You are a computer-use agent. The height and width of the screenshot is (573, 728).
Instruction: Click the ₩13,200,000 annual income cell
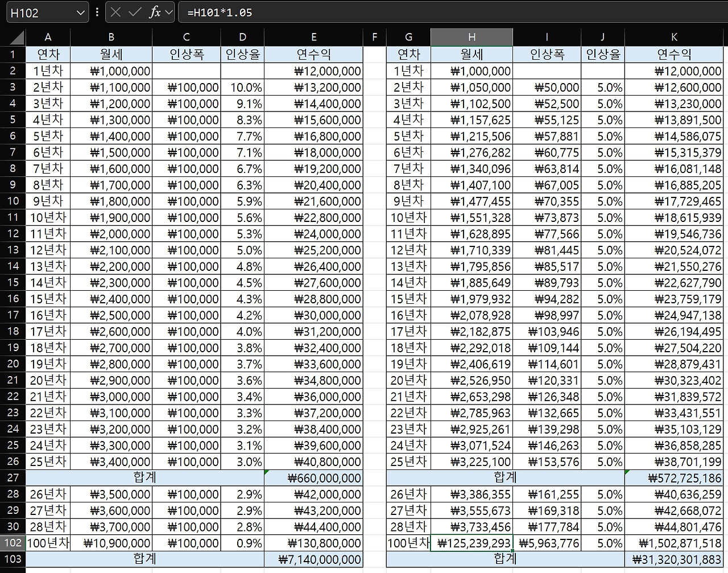click(x=313, y=87)
